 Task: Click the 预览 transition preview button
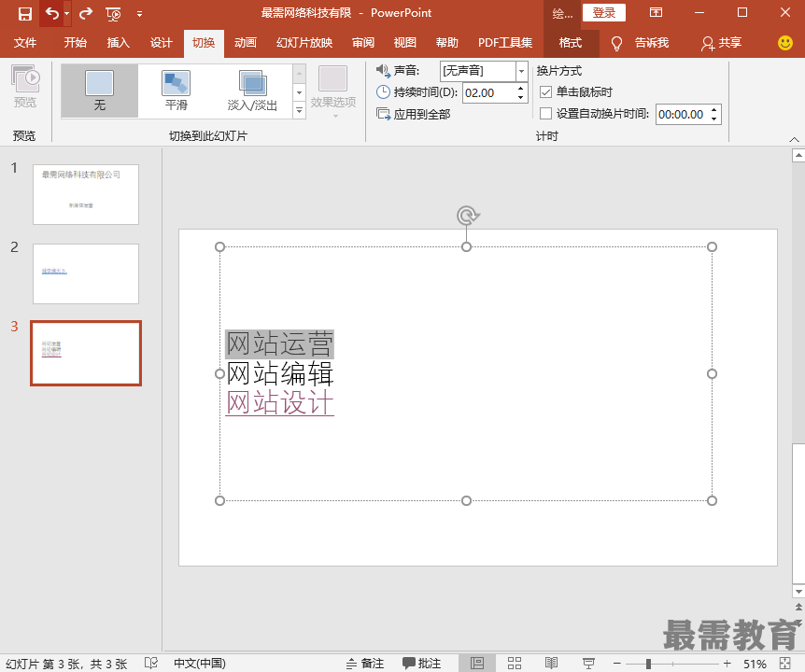[x=24, y=86]
